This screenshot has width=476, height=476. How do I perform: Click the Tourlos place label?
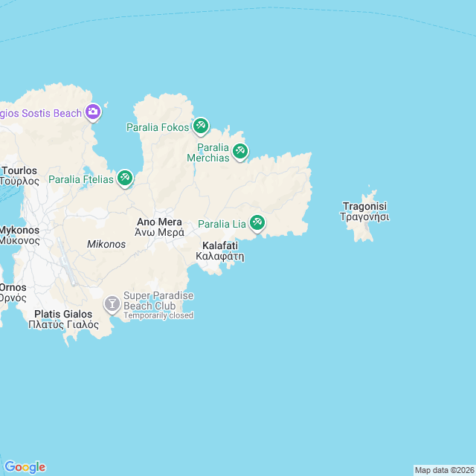(x=19, y=176)
